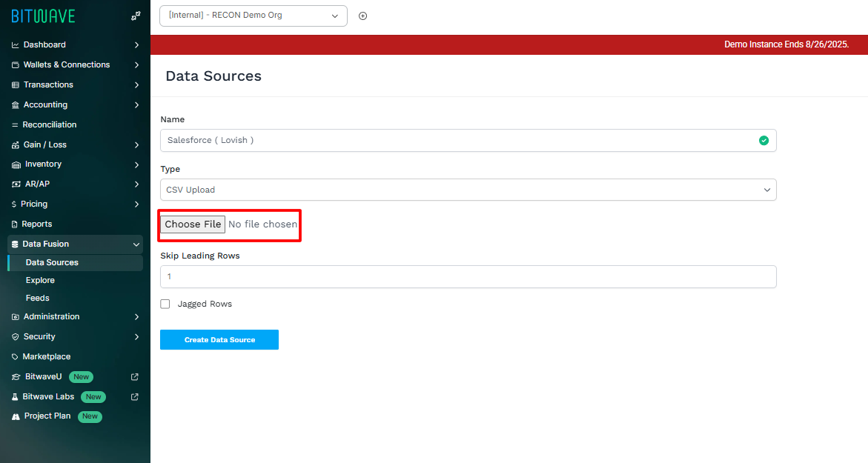Click the plus circle icon beside organization selector
This screenshot has width=868, height=463.
point(362,16)
